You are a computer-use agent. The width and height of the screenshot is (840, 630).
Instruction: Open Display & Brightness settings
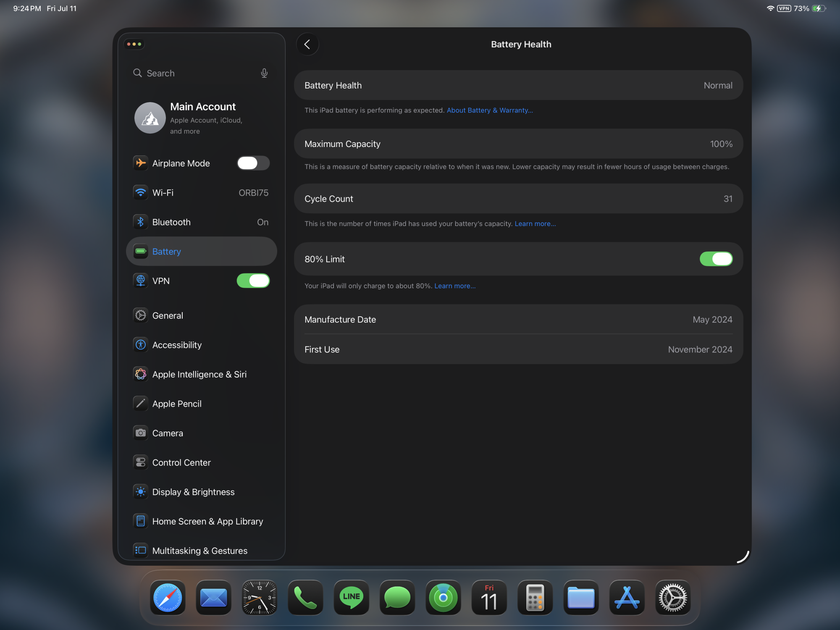[x=193, y=492]
